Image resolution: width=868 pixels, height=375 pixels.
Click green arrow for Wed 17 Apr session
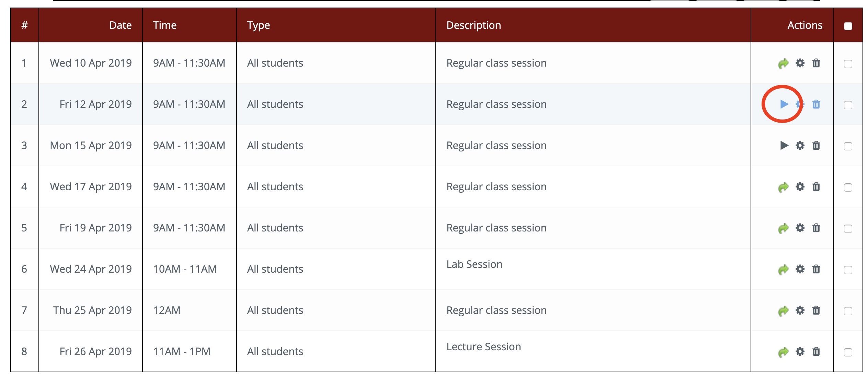pyautogui.click(x=783, y=187)
